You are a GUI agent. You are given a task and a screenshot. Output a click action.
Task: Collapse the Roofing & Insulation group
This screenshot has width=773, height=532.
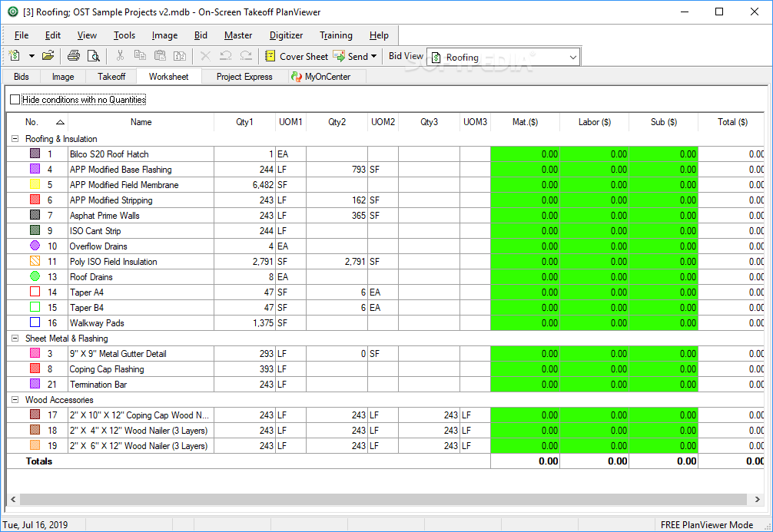click(x=15, y=139)
